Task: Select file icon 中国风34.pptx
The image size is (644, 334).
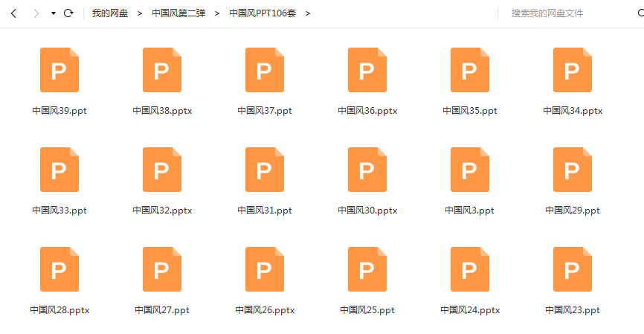Action: pos(573,70)
